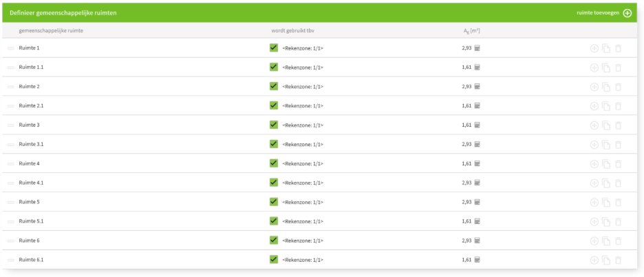Click the ruimte toevoegen plus icon
This screenshot has width=644, height=277.
pyautogui.click(x=627, y=13)
